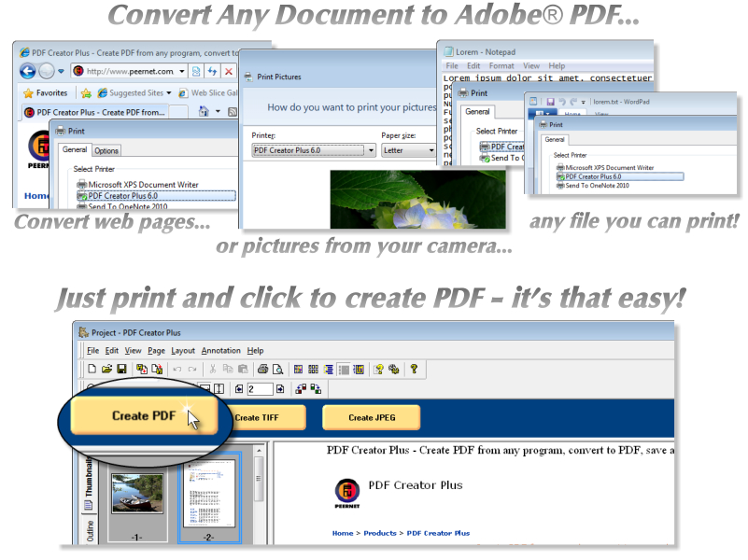Open the Layout menu in PDF Creator Plus
Viewport: 748px width, 560px height.
(183, 351)
